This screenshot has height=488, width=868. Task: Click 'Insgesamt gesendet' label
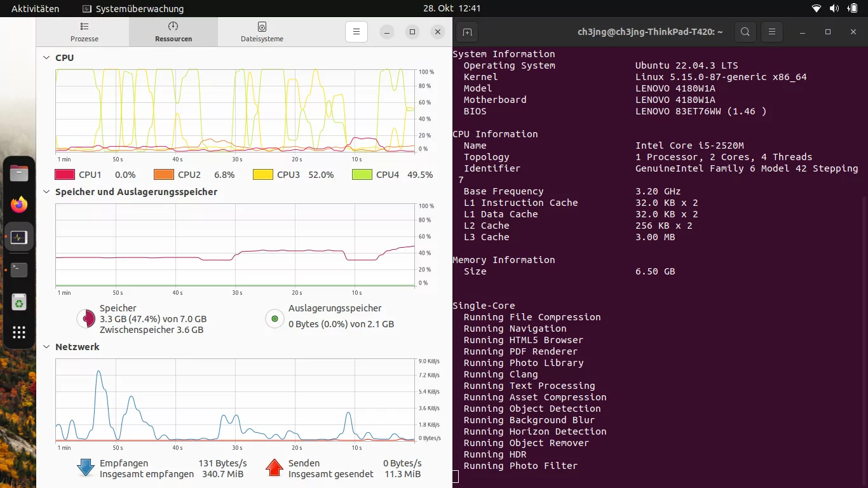point(331,474)
